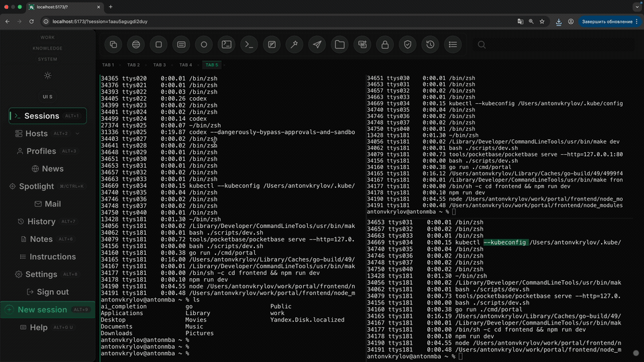Viewport: 644px width, 362px height.
Task: Select the WORK section label
Action: [48, 38]
